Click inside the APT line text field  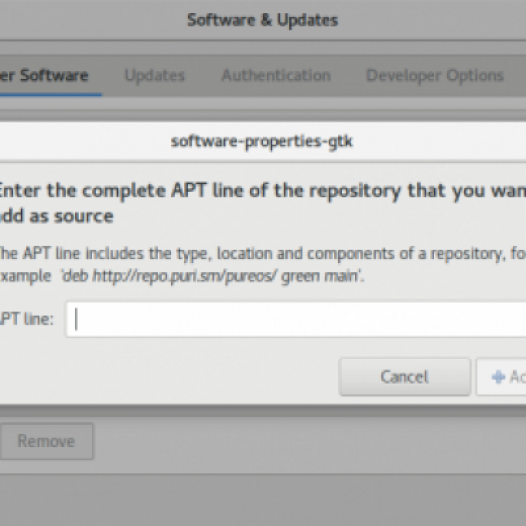[x=296, y=319]
